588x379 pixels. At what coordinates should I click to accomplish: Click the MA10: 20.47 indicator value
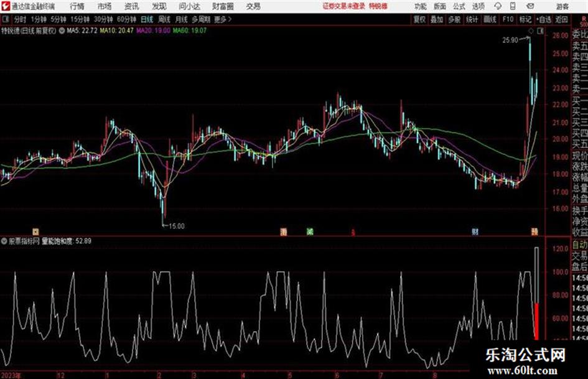click(x=116, y=30)
